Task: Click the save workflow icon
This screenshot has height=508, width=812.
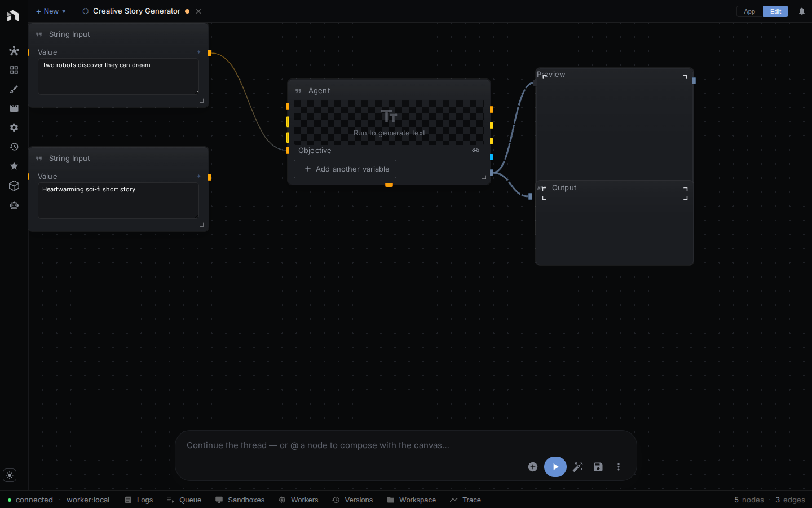Action: (598, 467)
